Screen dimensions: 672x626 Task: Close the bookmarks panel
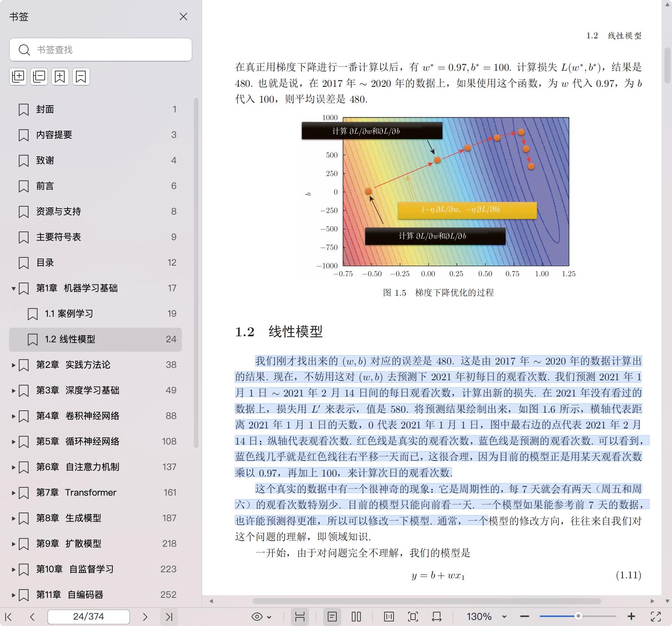pos(183,17)
